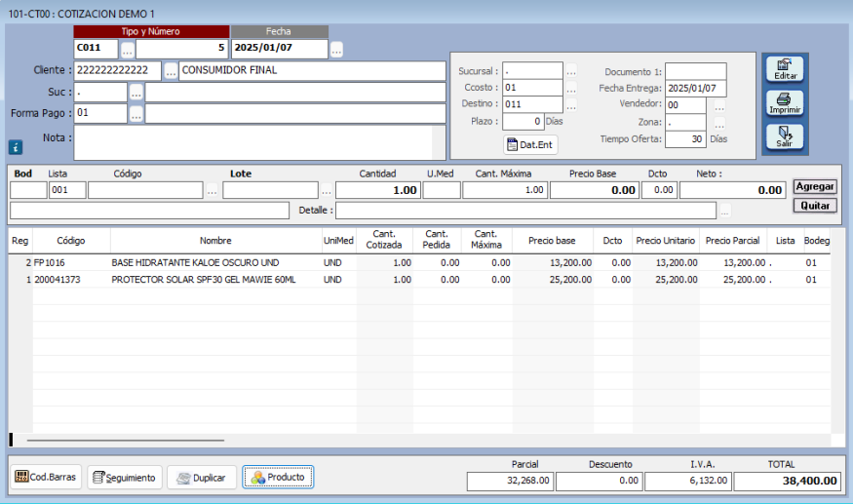Click the Documento 1 field
This screenshot has width=853, height=504.
pos(696,71)
